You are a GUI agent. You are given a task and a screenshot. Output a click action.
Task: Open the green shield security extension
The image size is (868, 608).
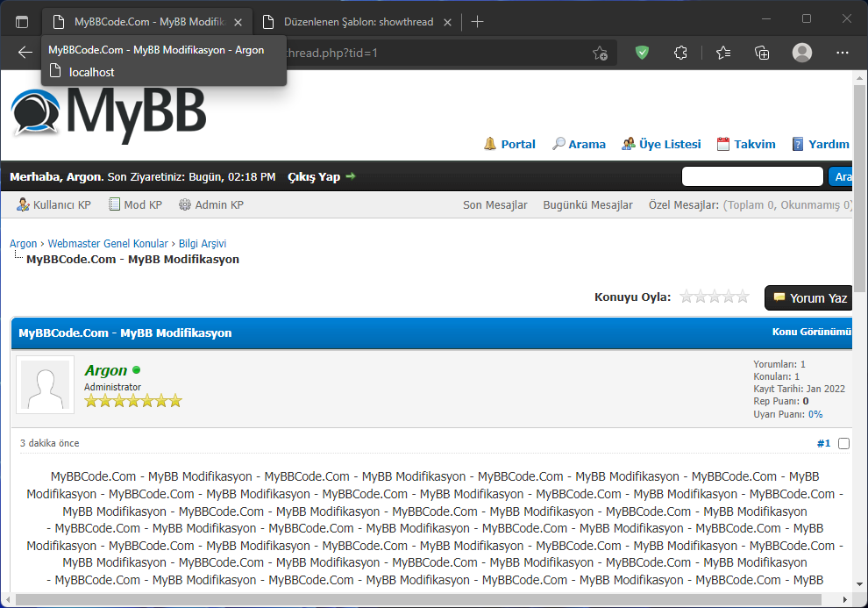pyautogui.click(x=642, y=53)
